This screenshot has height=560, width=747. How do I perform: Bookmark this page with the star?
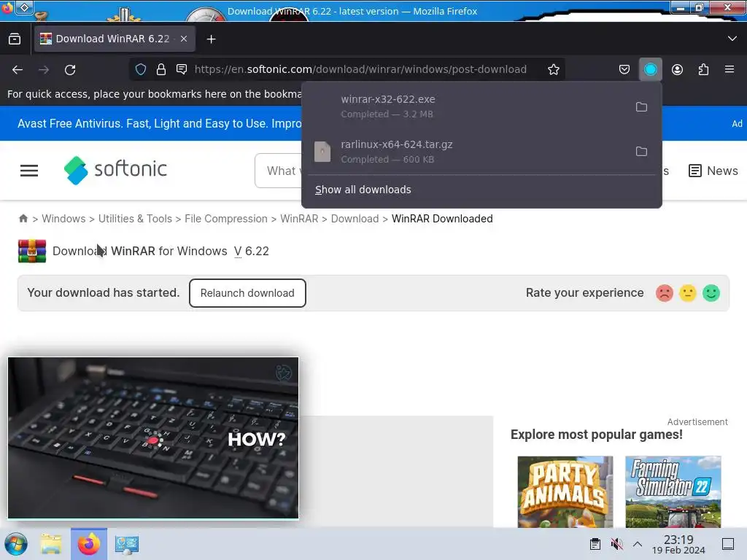[x=553, y=69]
